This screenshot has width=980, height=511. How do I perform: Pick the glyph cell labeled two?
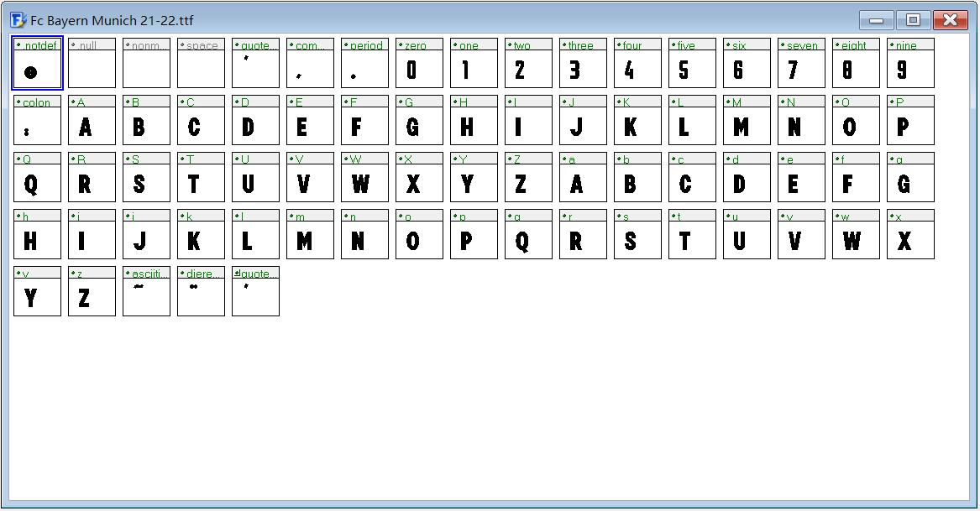click(x=529, y=63)
